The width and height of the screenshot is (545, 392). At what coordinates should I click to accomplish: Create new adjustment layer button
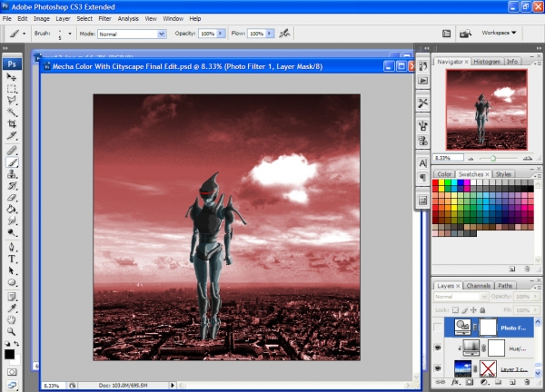click(484, 382)
